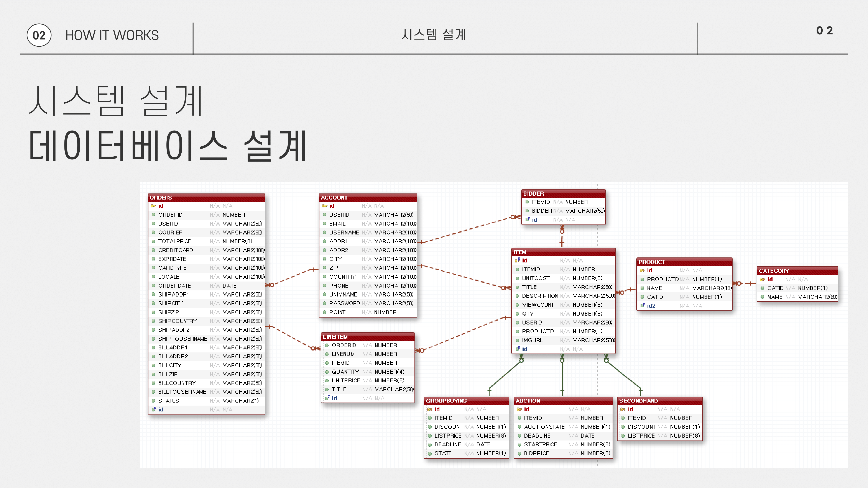
Task: Click the foreign key icon beside LINEITEM id
Action: tap(327, 398)
